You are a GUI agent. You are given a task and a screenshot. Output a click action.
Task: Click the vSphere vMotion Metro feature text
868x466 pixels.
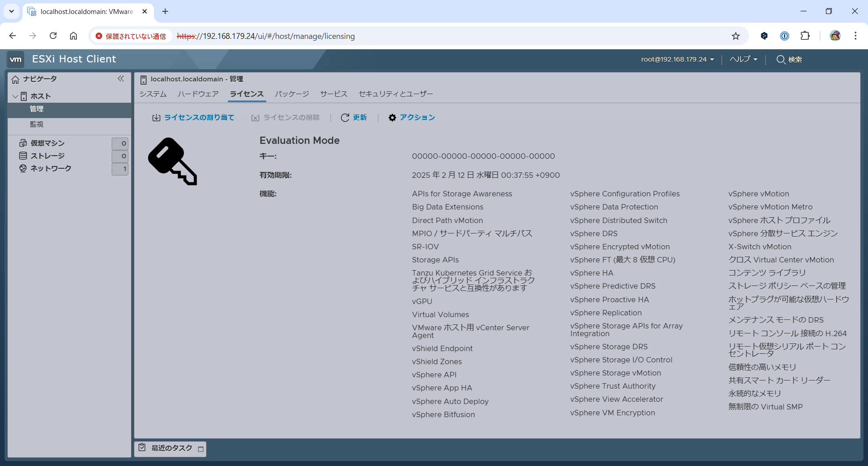[770, 207]
